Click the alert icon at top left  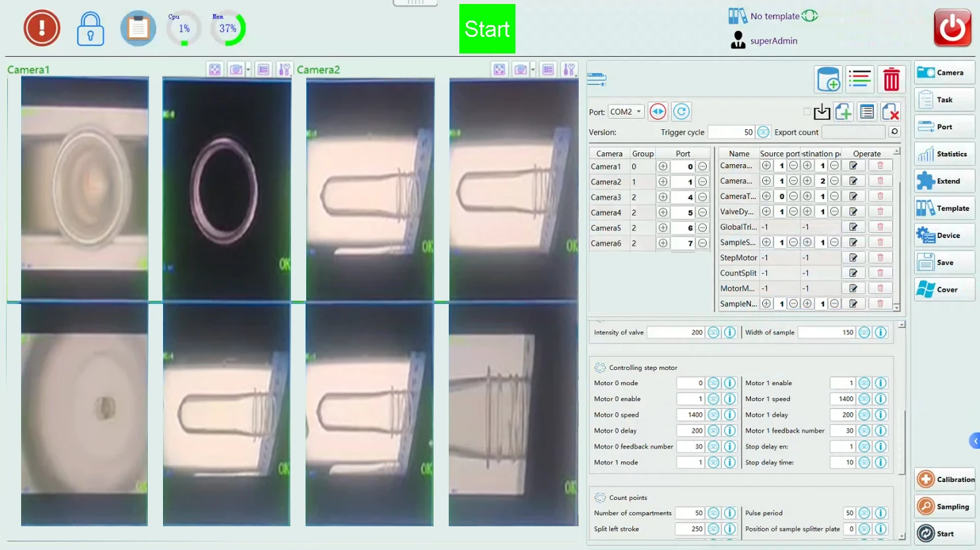42,28
